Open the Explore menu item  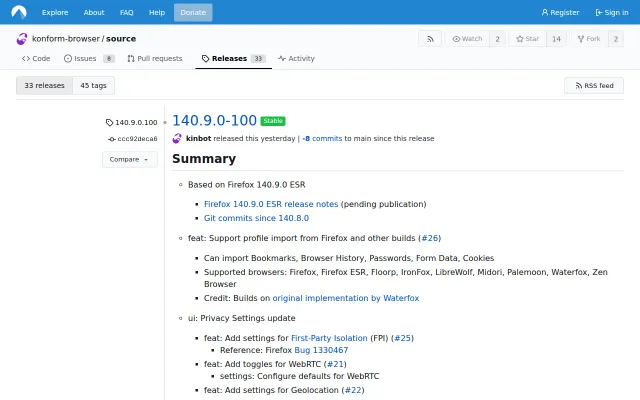(55, 12)
